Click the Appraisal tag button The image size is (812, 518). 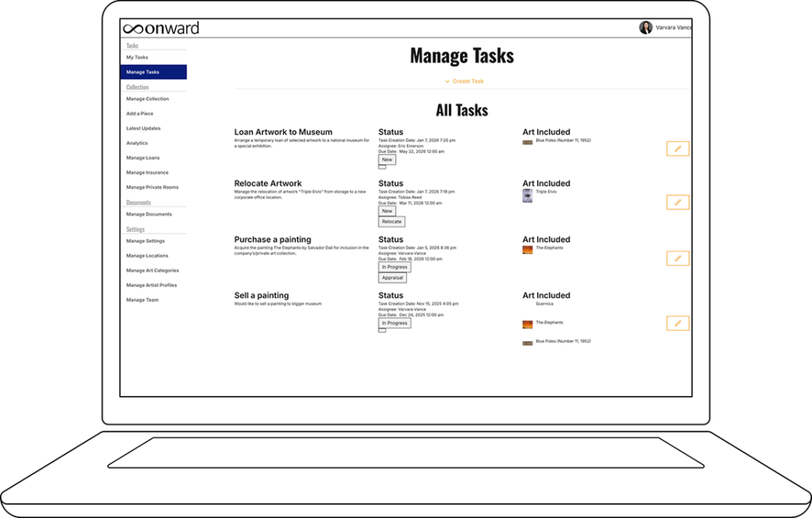point(393,278)
